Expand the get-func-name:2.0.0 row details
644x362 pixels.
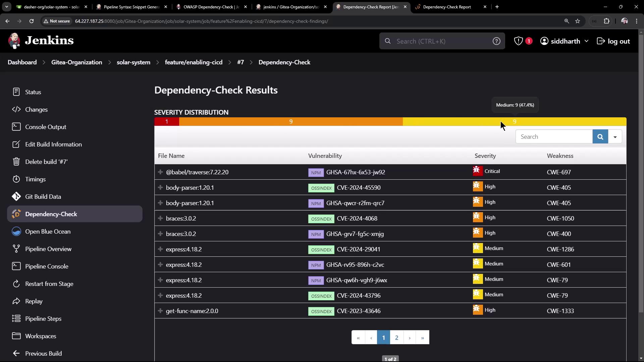click(160, 311)
